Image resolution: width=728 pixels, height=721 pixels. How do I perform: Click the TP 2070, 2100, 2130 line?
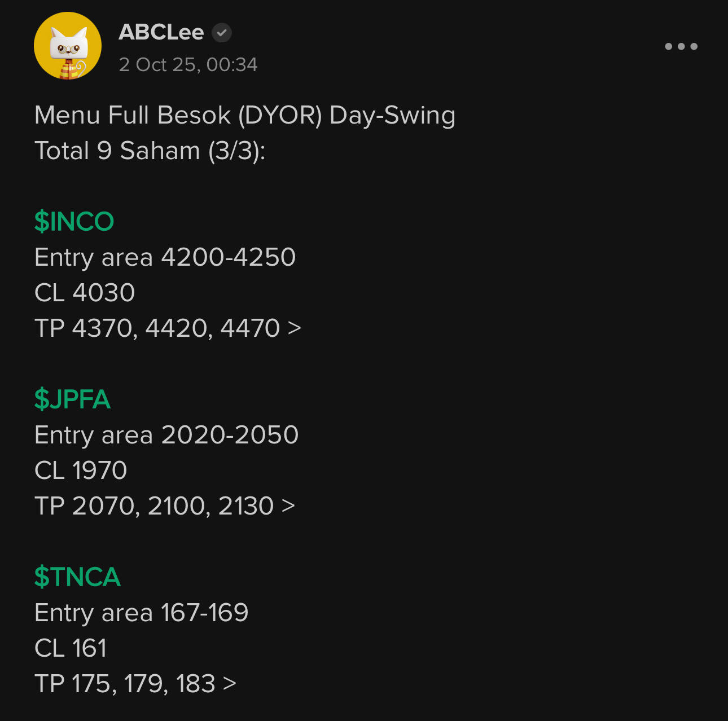tap(164, 506)
